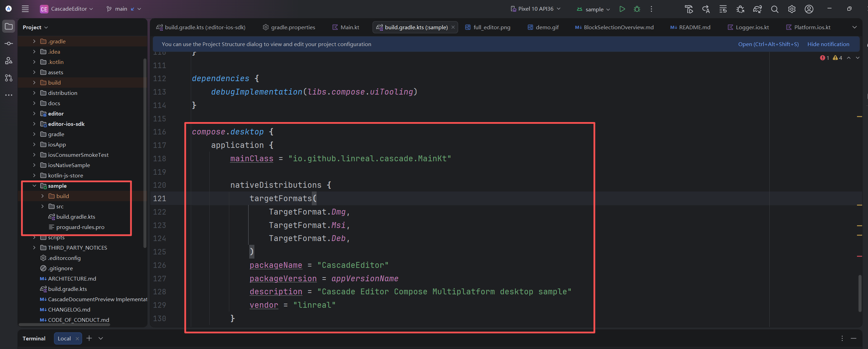Open the IDE settings gear
This screenshot has height=349, width=868.
click(792, 9)
